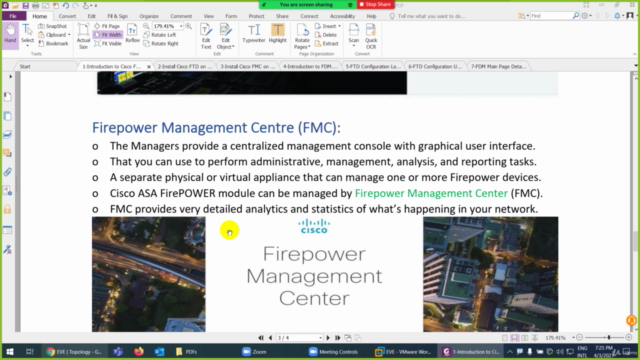640x360 pixels.
Task: Expand the document tab list arrow
Action: tap(636, 66)
